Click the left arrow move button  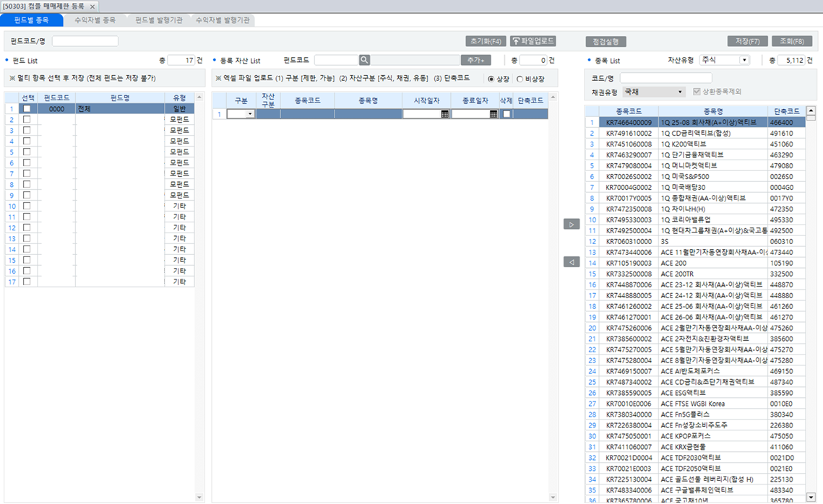click(572, 261)
